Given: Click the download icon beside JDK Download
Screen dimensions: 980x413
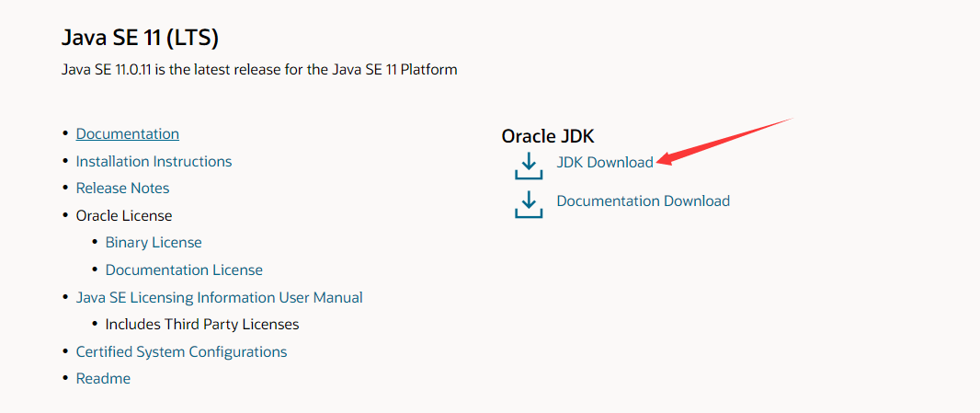Looking at the screenshot, I should pyautogui.click(x=529, y=166).
